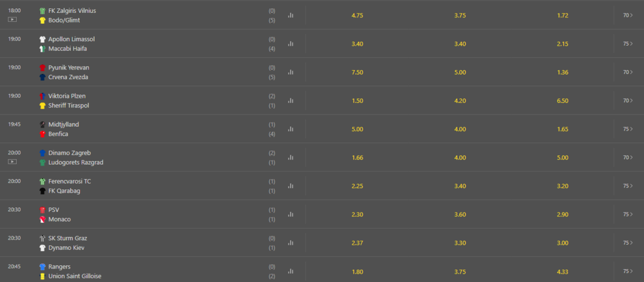Choose 2.37 odds for SK Sturm Graz
This screenshot has height=282, width=644.
coord(358,243)
